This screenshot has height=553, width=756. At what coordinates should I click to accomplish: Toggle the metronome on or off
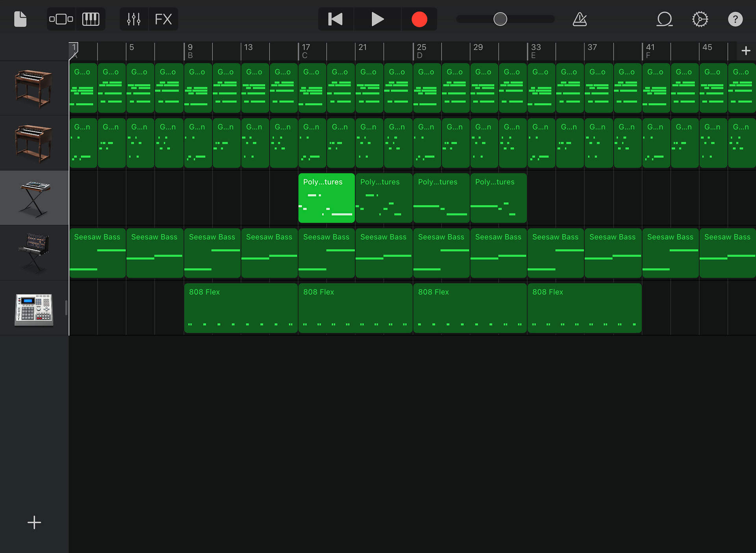coord(580,19)
